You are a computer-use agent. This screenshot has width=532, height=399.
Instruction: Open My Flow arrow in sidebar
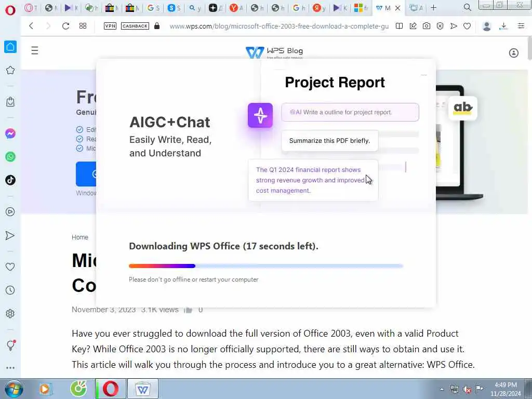10,235
